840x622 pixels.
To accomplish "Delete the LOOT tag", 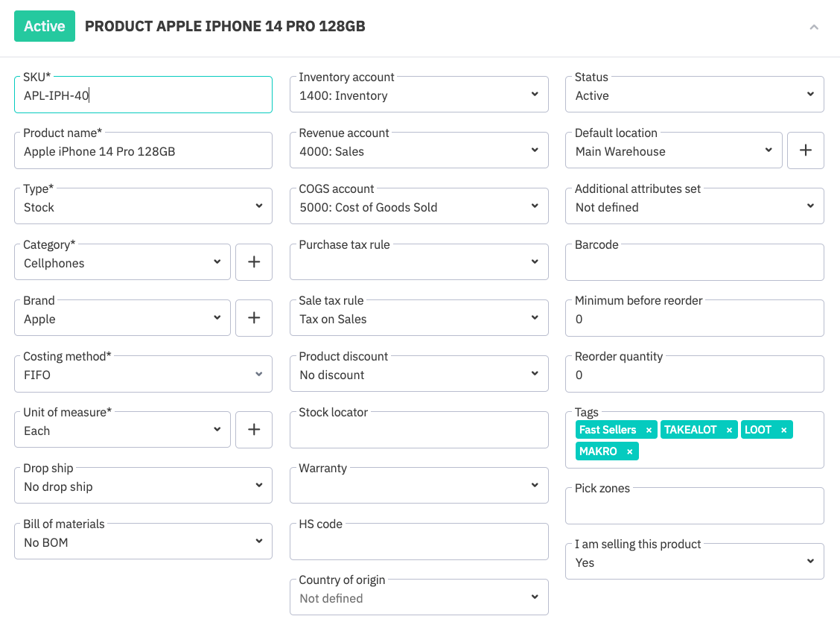I will [x=783, y=431].
